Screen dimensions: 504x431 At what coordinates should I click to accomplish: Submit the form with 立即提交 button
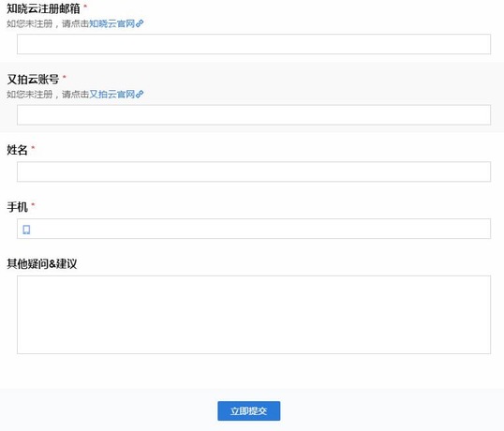tap(249, 410)
